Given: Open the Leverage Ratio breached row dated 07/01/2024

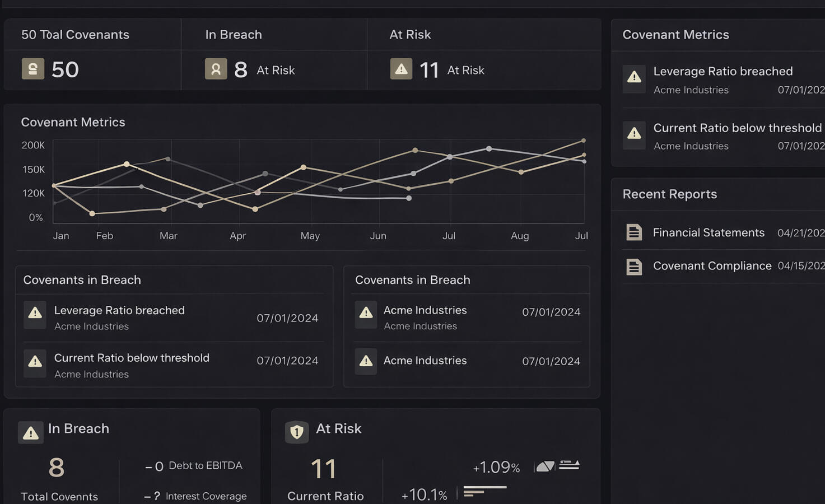Looking at the screenshot, I should (x=174, y=318).
